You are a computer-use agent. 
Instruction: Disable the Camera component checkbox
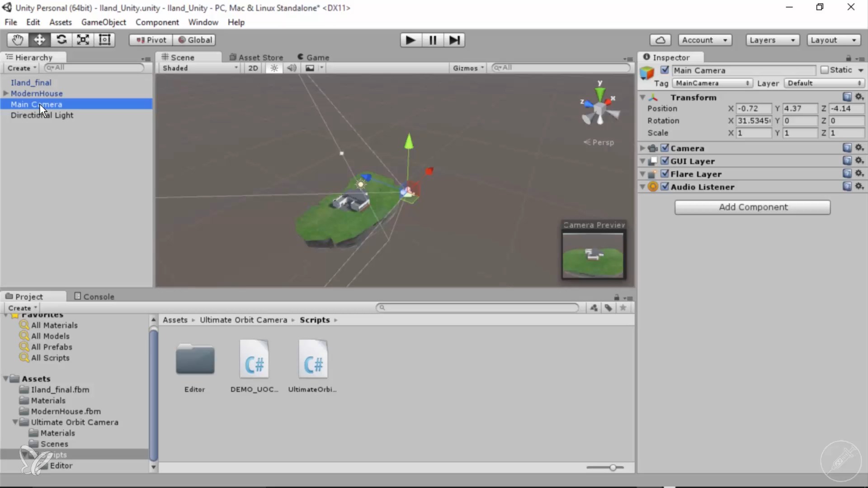[x=665, y=148]
